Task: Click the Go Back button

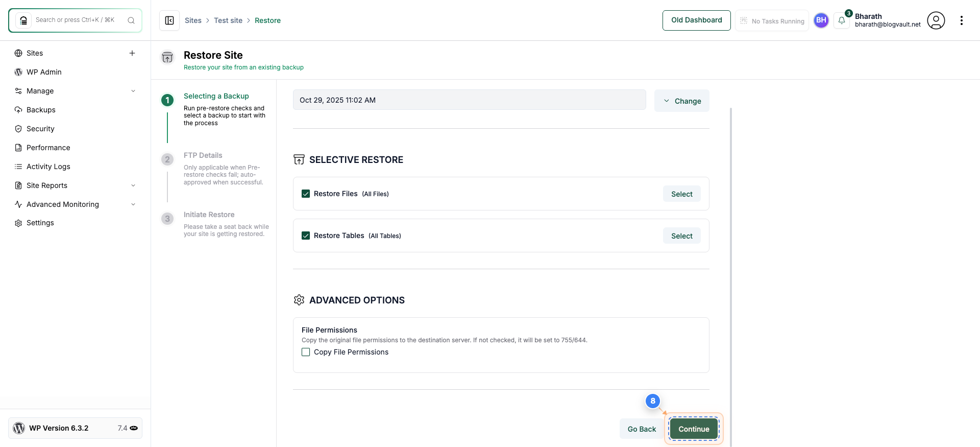Action: pos(642,429)
